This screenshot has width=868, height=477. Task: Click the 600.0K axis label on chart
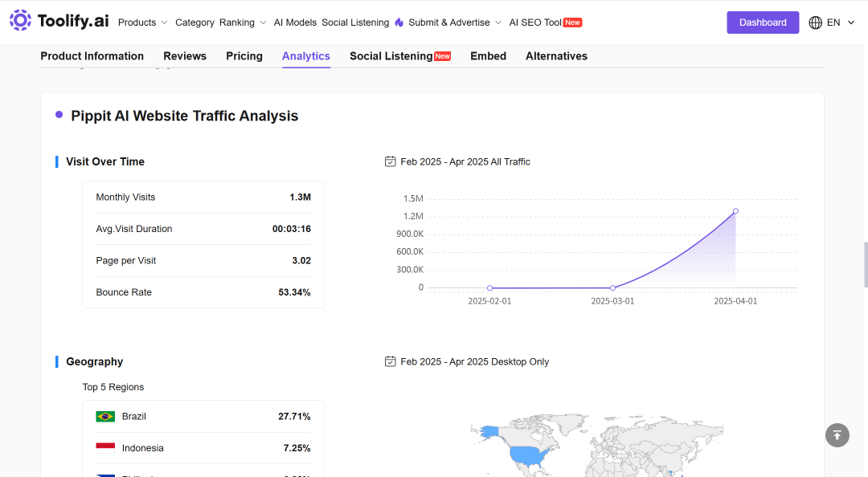coord(410,251)
